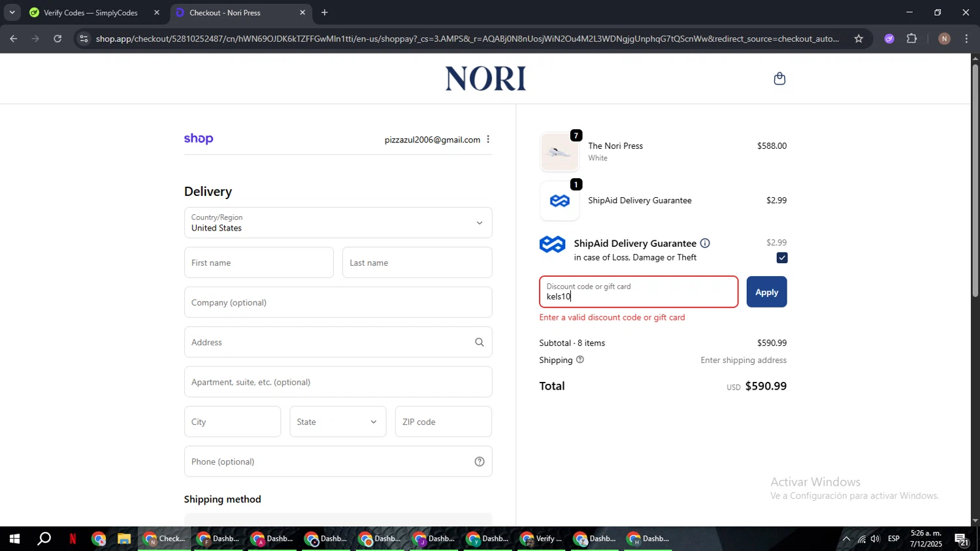Screen dimensions: 980x551
Task: Open Chrome's three-dot menu
Action: (966, 39)
